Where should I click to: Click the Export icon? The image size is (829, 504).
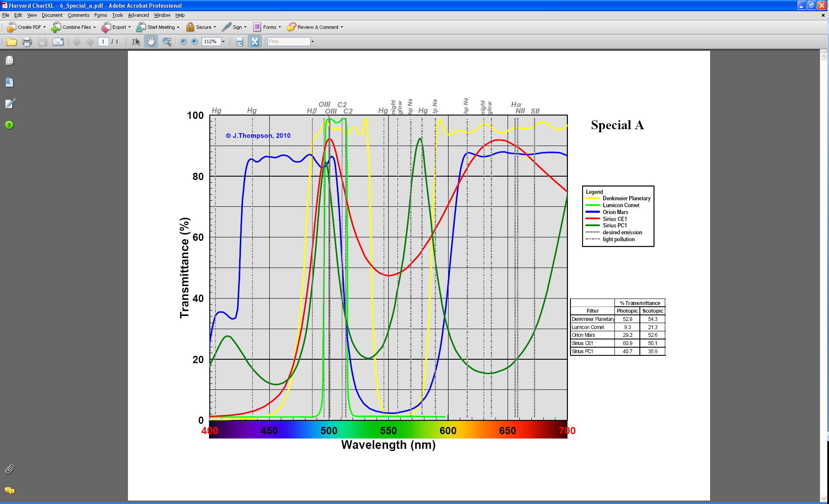[106, 27]
